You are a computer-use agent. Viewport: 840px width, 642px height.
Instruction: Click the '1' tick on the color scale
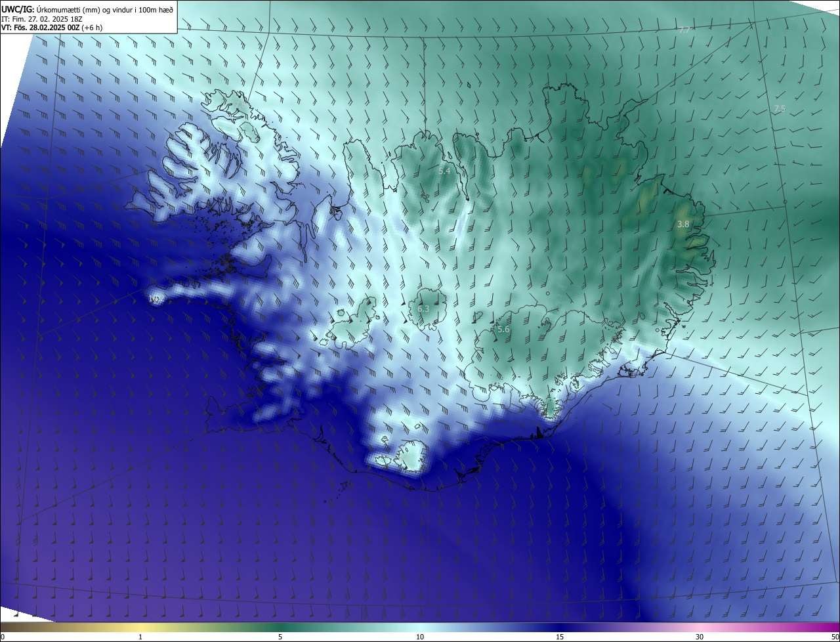click(140, 637)
